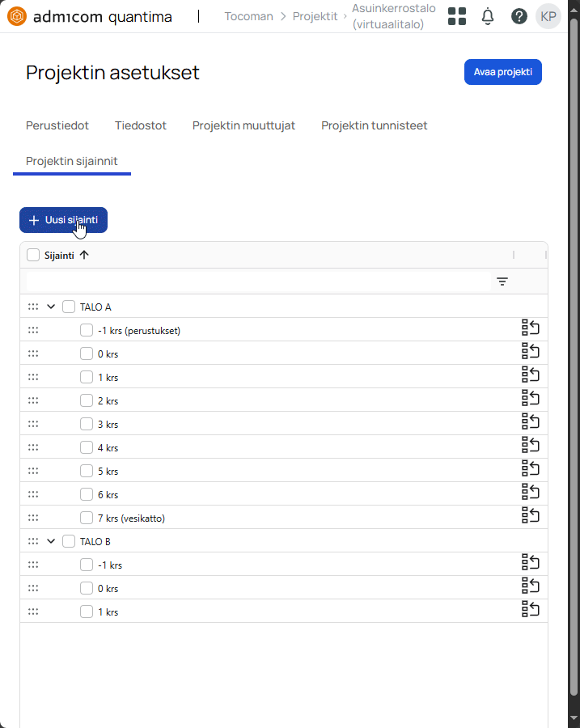Image resolution: width=580 pixels, height=728 pixels.
Task: Click the restore structure icon for 3 krs
Action: [531, 421]
